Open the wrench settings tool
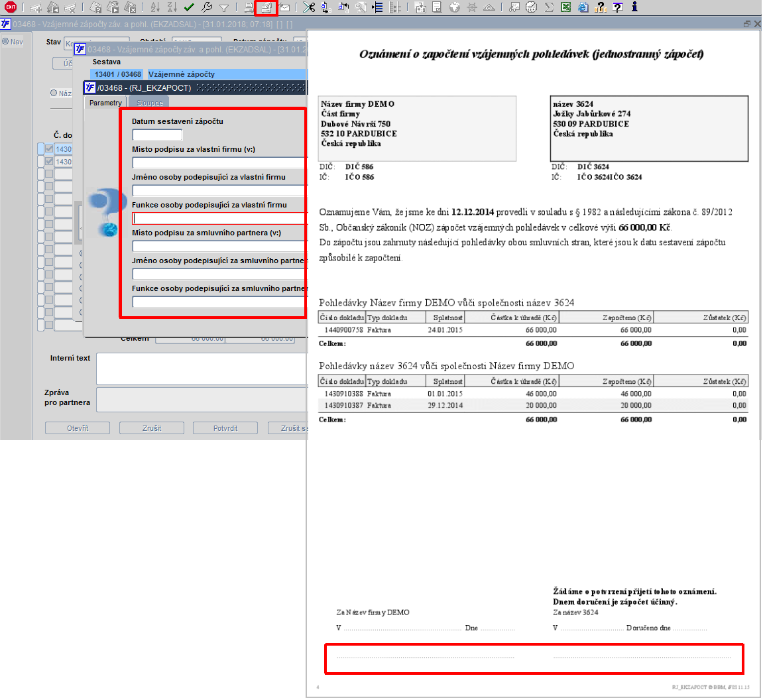Screen dimensions: 763x700 pos(207,7)
